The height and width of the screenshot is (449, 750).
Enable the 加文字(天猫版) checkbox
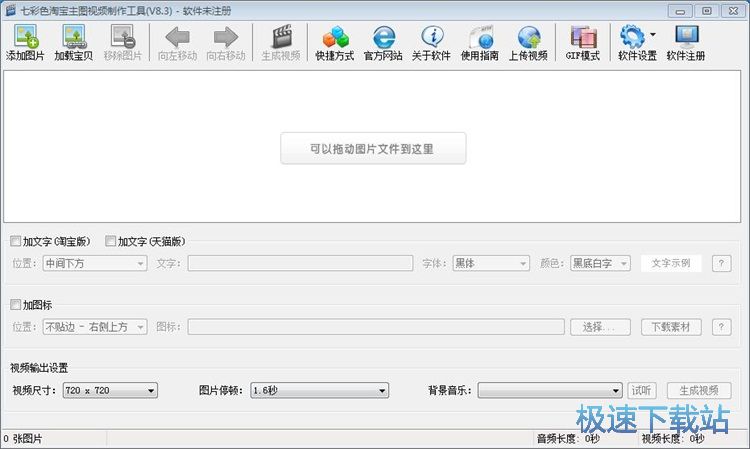pos(110,241)
